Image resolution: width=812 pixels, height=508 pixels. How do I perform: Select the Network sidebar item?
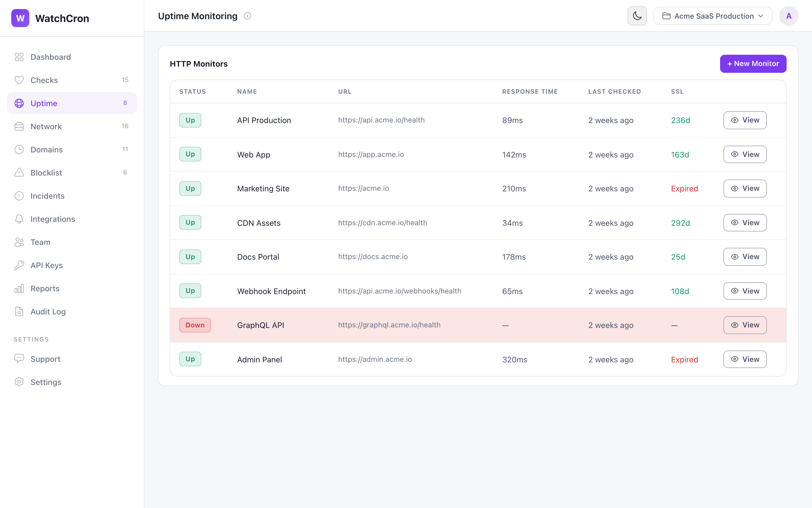[72, 126]
